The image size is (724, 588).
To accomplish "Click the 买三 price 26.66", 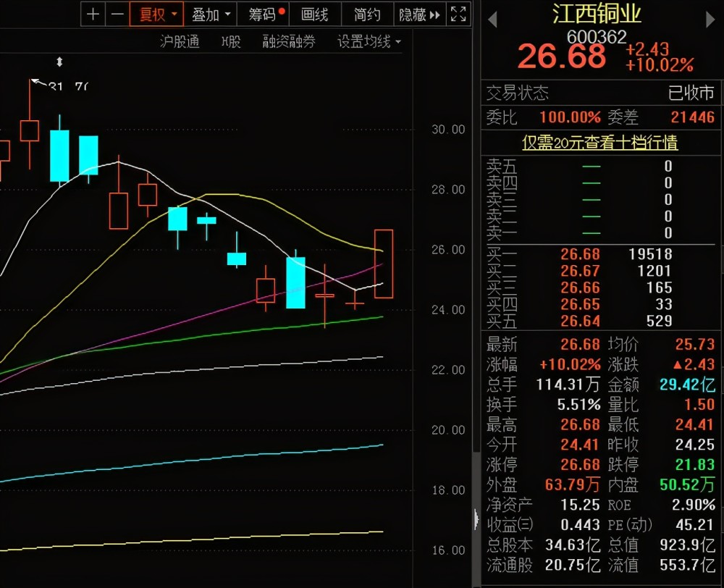I will coord(580,287).
